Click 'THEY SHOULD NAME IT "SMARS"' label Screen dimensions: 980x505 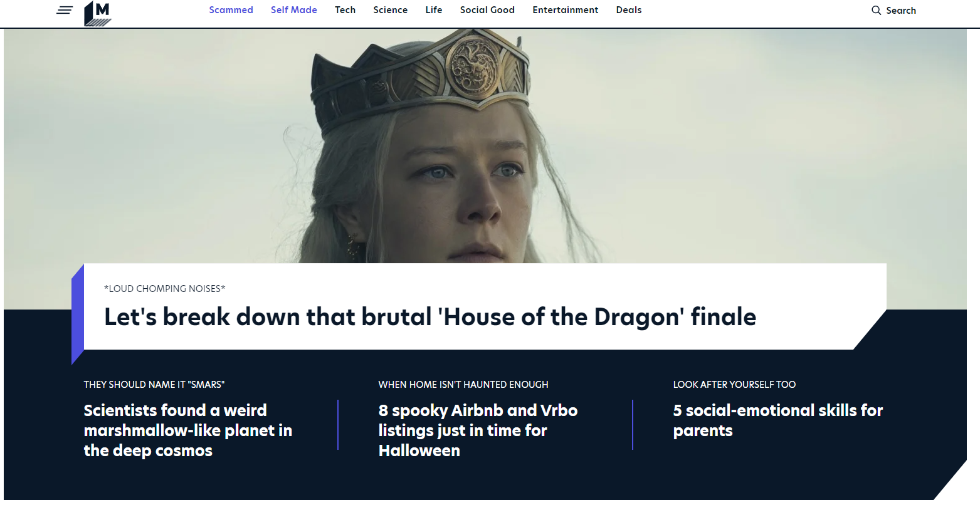154,385
